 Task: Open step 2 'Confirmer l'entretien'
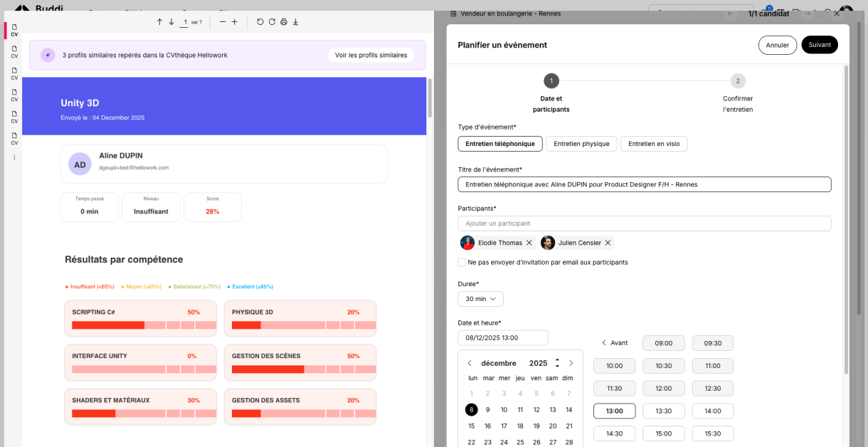738,81
